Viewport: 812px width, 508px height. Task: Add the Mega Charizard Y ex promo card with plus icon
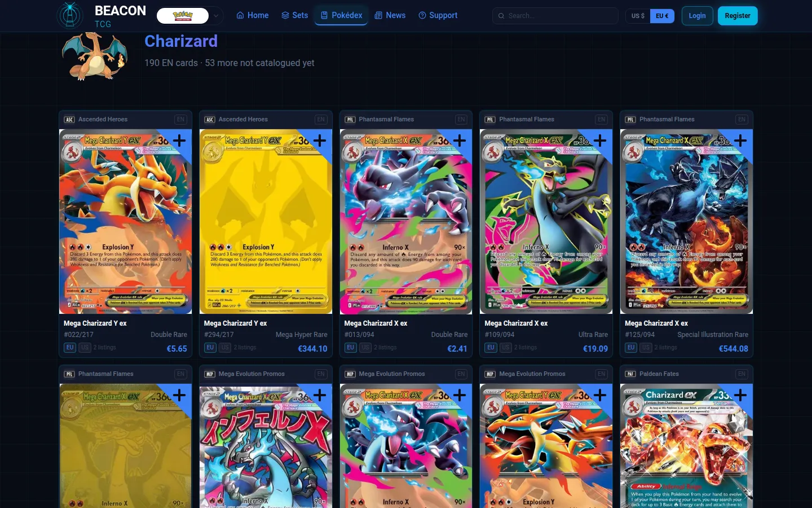[x=600, y=395]
